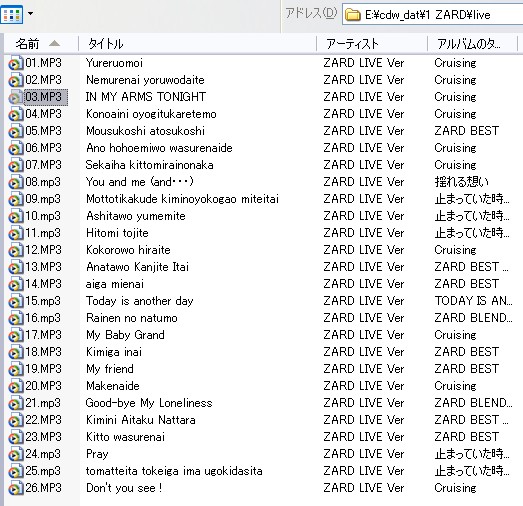Click the title Hitomi tojite

[117, 233]
